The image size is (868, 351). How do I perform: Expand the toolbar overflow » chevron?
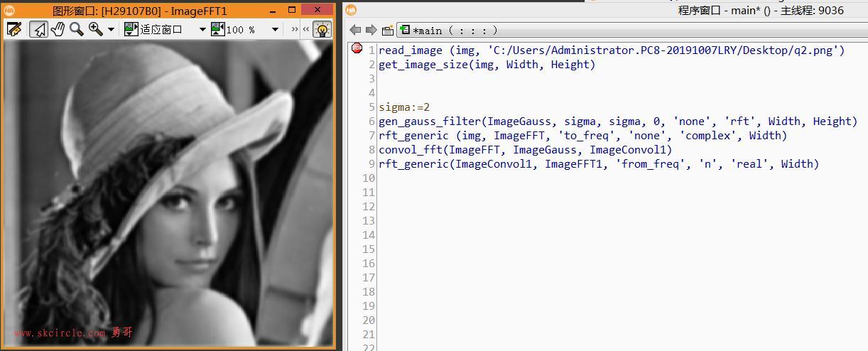tap(295, 29)
